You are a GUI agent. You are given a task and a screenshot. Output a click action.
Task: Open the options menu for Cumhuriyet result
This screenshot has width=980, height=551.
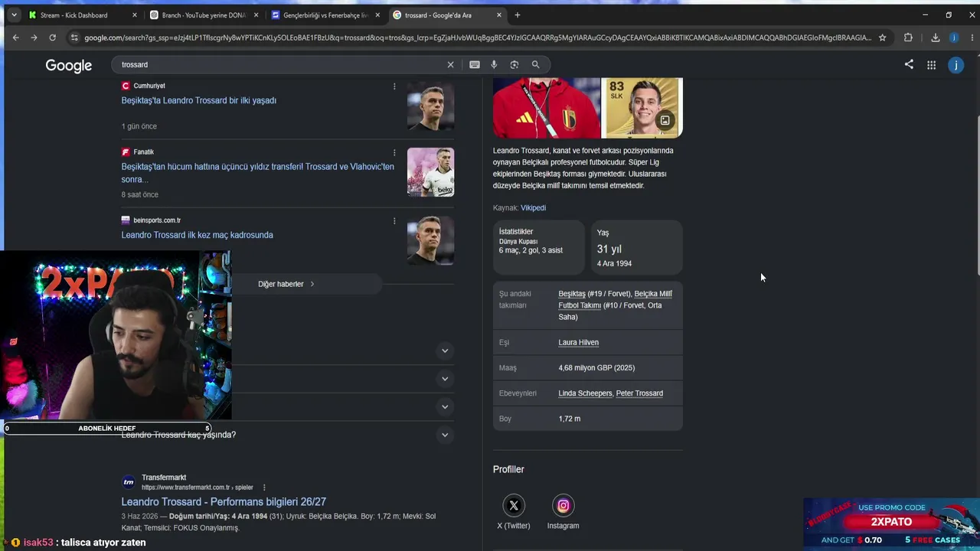(x=394, y=86)
